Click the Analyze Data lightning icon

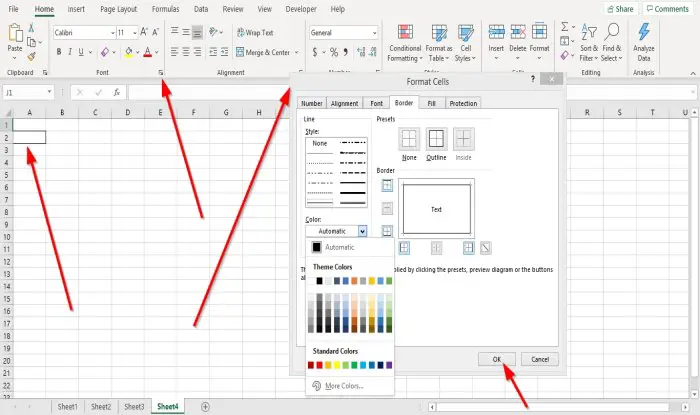tap(644, 32)
